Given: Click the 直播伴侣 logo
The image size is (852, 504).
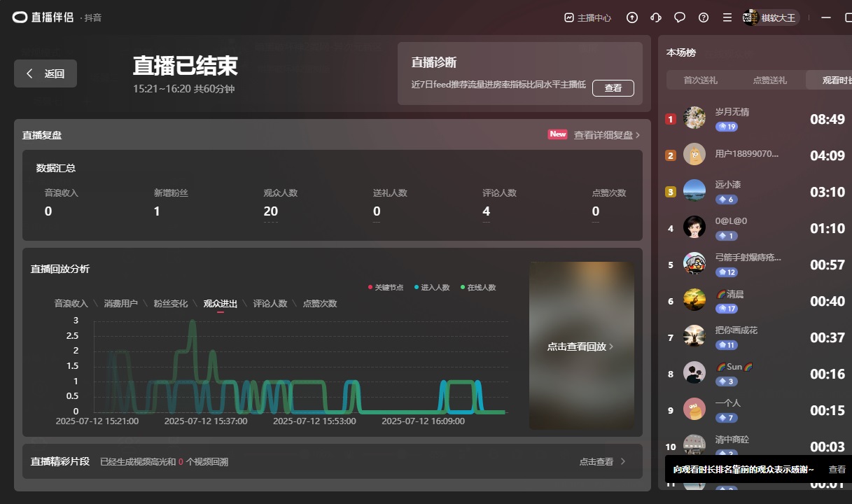Looking at the screenshot, I should pos(43,17).
